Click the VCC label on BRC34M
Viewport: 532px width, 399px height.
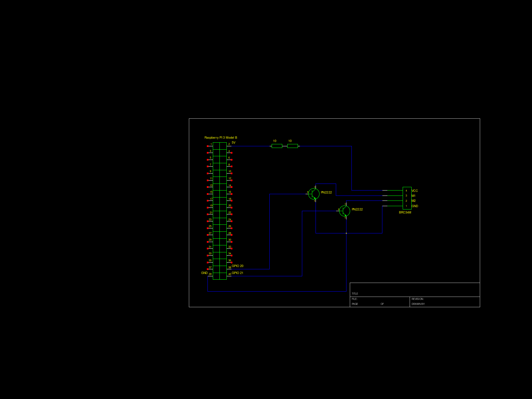(x=415, y=191)
